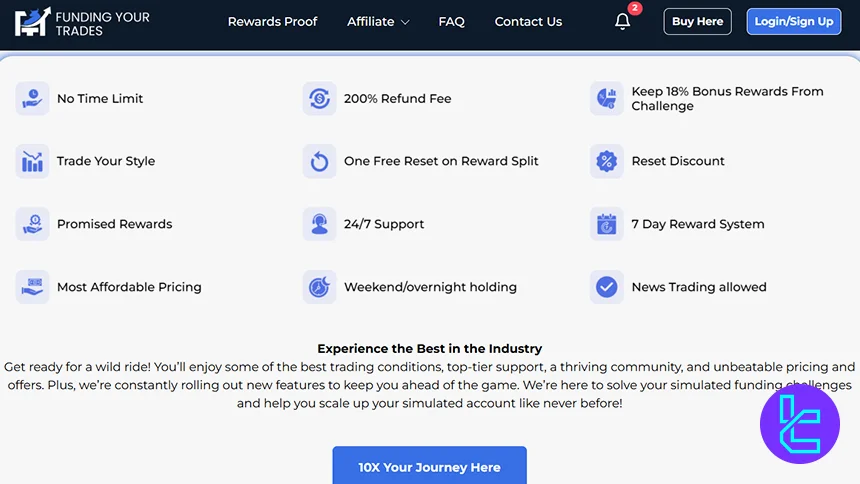Click the Reset Discount text
The width and height of the screenshot is (860, 484).
678,161
